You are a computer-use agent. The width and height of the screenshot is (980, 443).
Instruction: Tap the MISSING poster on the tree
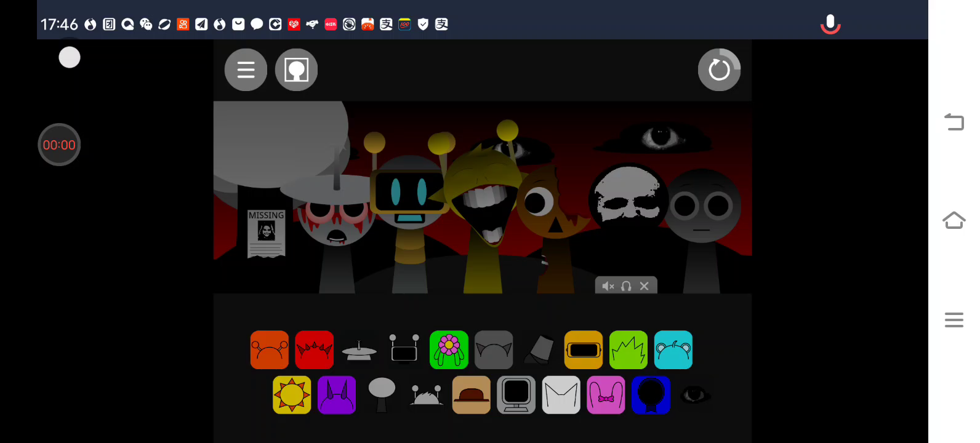[x=266, y=233]
